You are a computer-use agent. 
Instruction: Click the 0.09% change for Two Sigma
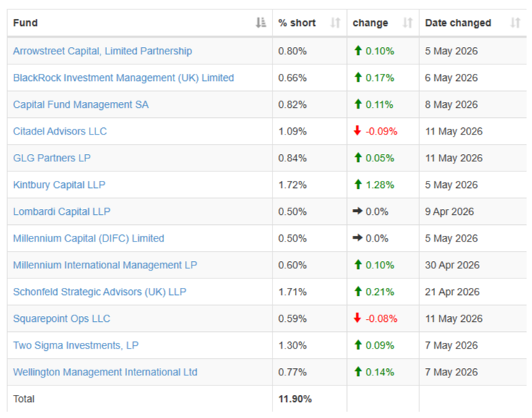point(380,346)
